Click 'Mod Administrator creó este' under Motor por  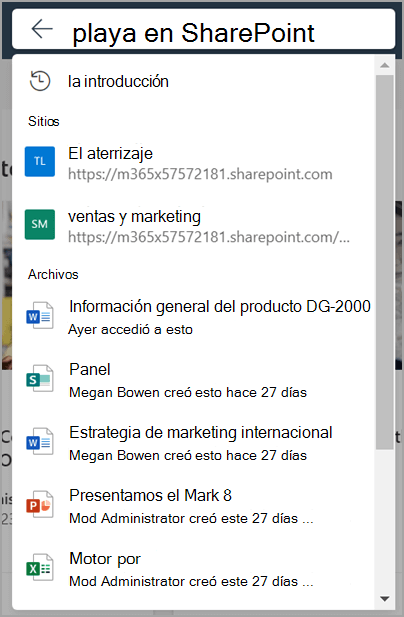click(x=191, y=581)
